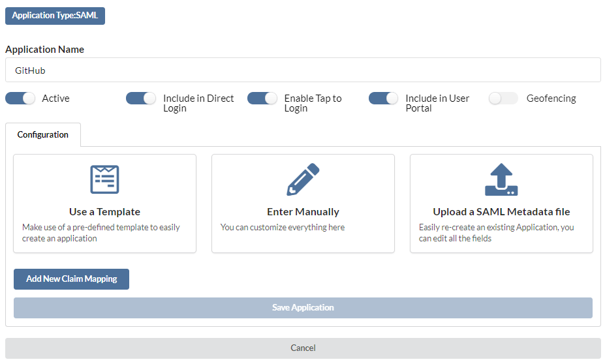Click the template document icon
The height and width of the screenshot is (364, 605).
(x=104, y=179)
